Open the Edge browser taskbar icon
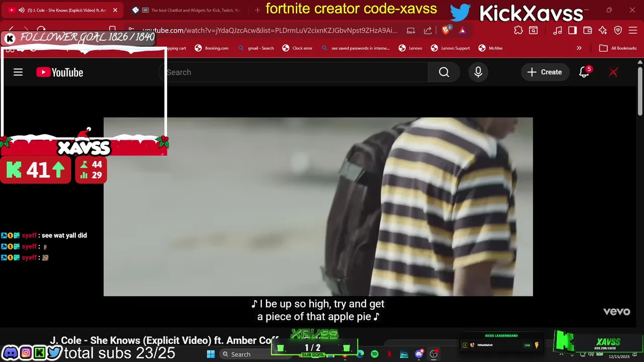The height and width of the screenshot is (362, 644). (360, 354)
